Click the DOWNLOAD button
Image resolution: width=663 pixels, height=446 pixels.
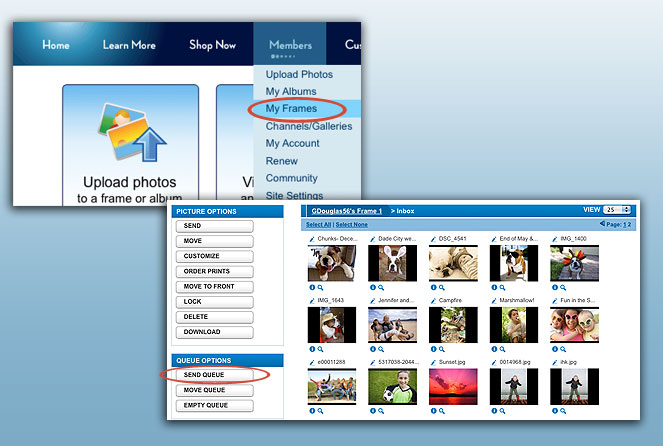215,332
